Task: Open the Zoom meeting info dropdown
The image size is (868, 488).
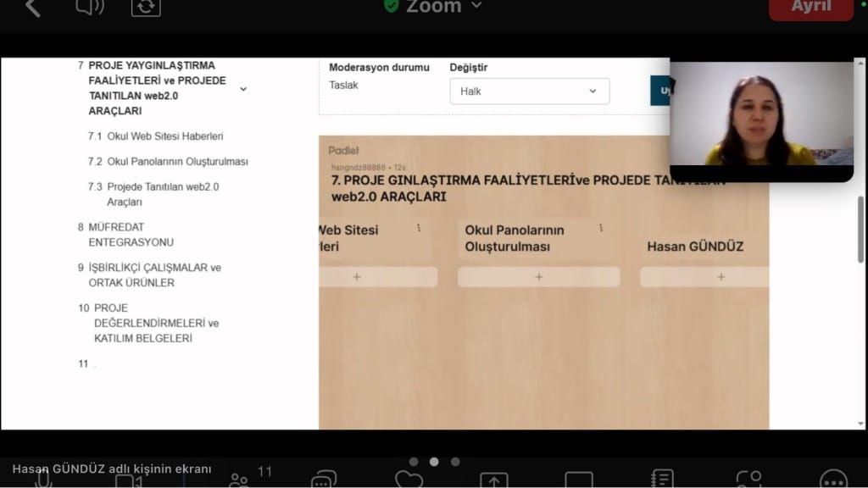Action: (433, 7)
